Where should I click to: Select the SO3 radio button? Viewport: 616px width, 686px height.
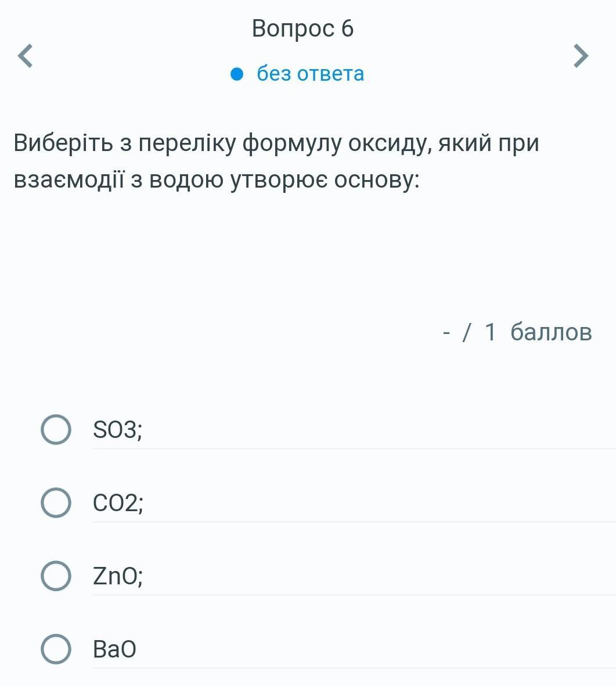(x=56, y=430)
